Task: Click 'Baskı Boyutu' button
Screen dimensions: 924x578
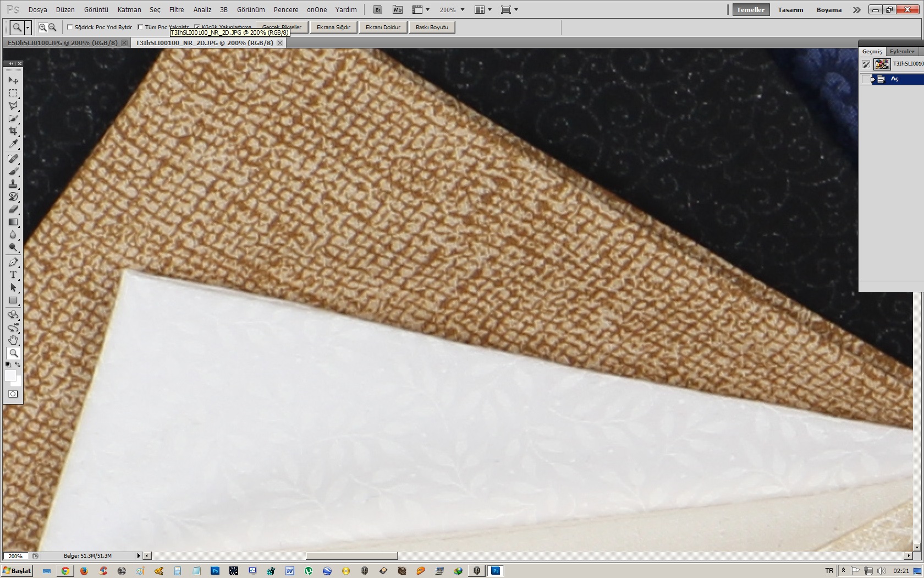Action: pyautogui.click(x=432, y=27)
